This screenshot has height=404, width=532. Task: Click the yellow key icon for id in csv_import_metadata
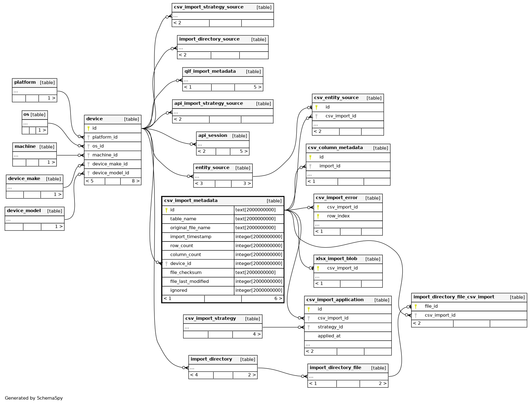pos(166,210)
